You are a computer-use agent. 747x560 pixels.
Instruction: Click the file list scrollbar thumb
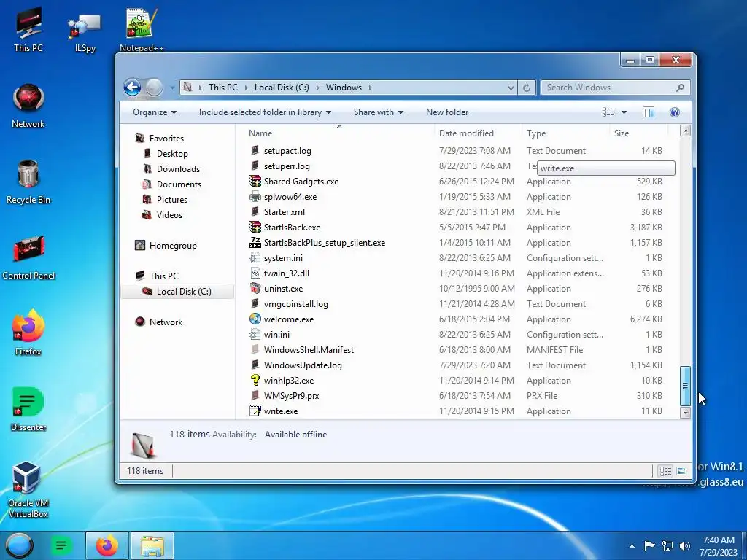click(x=685, y=385)
